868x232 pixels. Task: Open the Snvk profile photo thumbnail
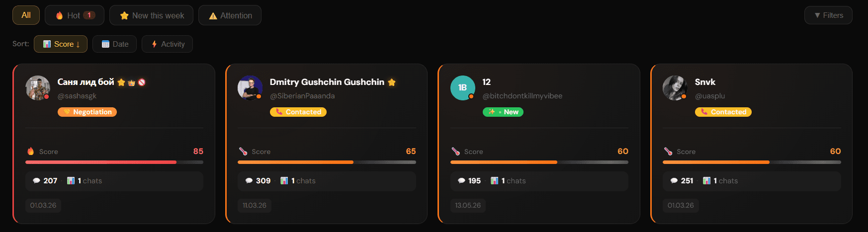coord(675,88)
